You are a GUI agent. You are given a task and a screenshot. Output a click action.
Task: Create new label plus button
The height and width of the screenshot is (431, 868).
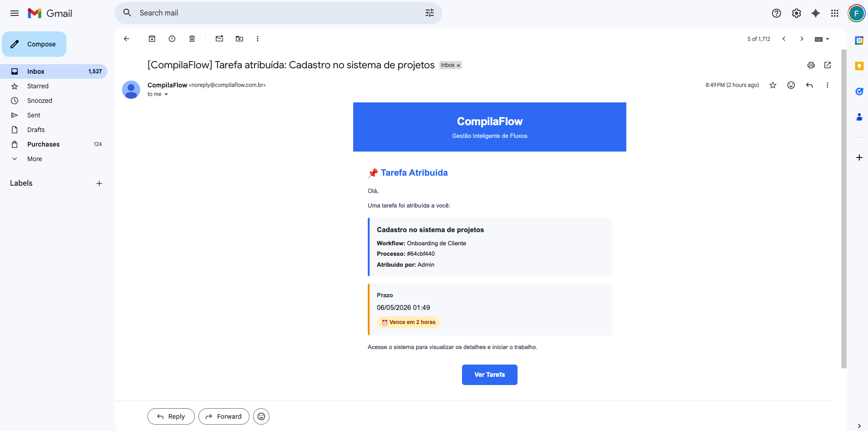click(99, 183)
